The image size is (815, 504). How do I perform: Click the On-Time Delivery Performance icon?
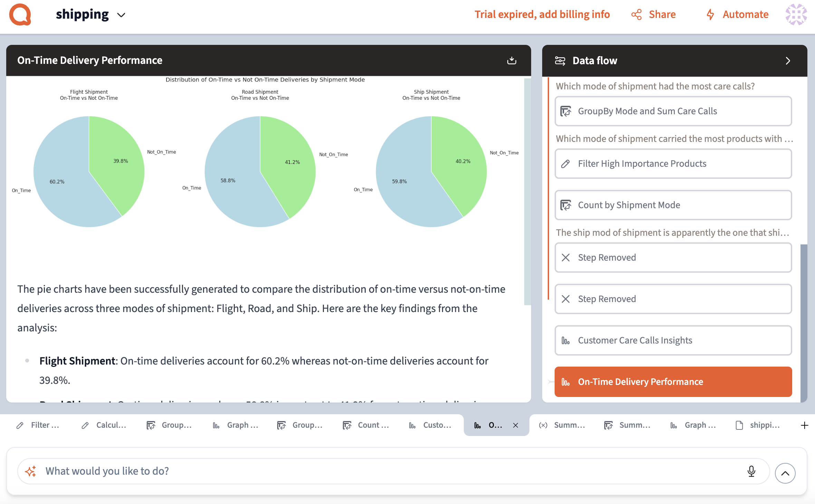[x=566, y=381]
